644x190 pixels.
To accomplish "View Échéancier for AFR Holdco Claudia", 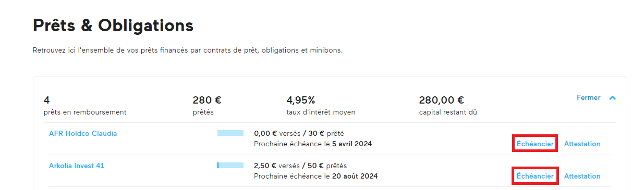I will click(x=535, y=144).
